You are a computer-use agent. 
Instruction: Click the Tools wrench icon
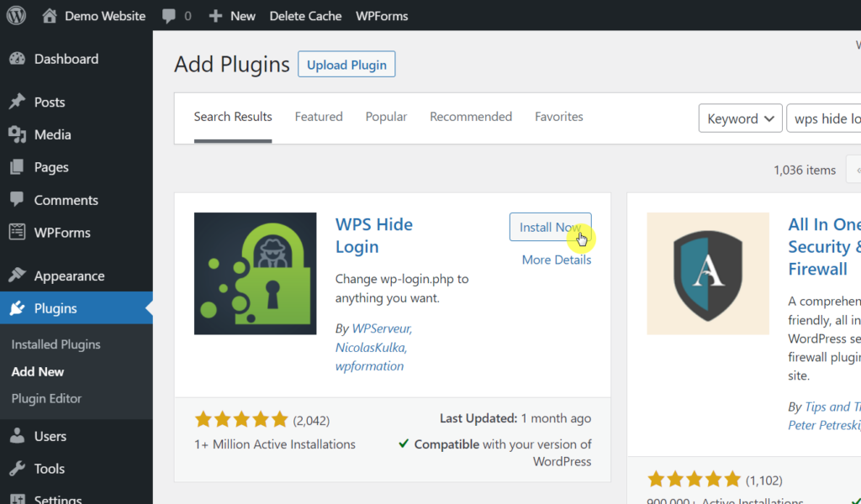[17, 469]
